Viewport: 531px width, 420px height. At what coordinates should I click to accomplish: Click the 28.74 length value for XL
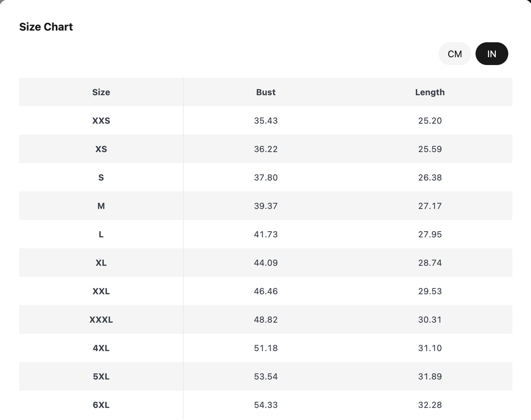(x=430, y=263)
